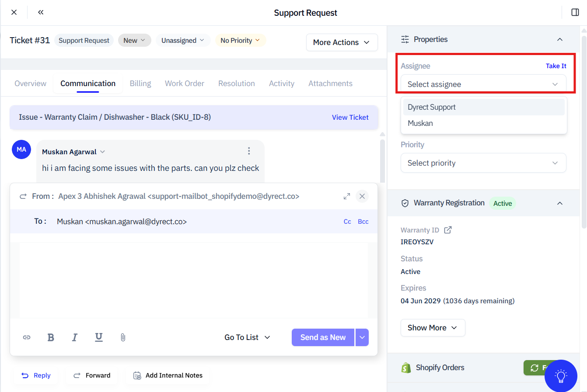Insert a link in the reply
The width and height of the screenshot is (587, 392).
tap(27, 337)
